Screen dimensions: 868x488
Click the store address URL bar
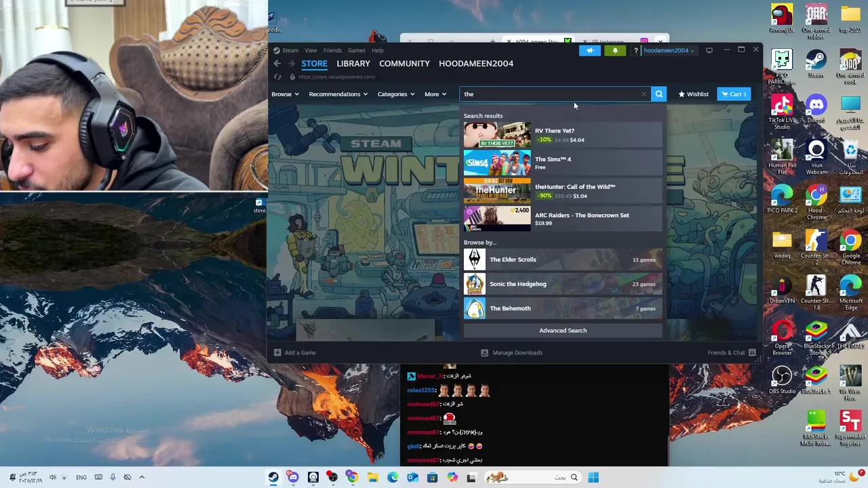click(x=337, y=77)
